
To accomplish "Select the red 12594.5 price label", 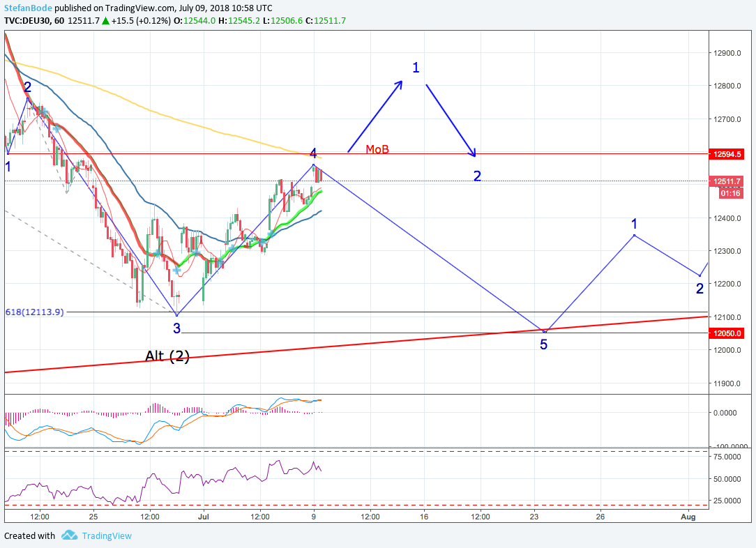I will point(727,154).
